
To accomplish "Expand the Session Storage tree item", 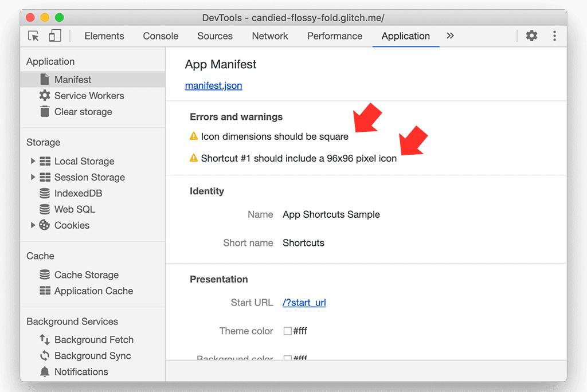I will pyautogui.click(x=33, y=177).
